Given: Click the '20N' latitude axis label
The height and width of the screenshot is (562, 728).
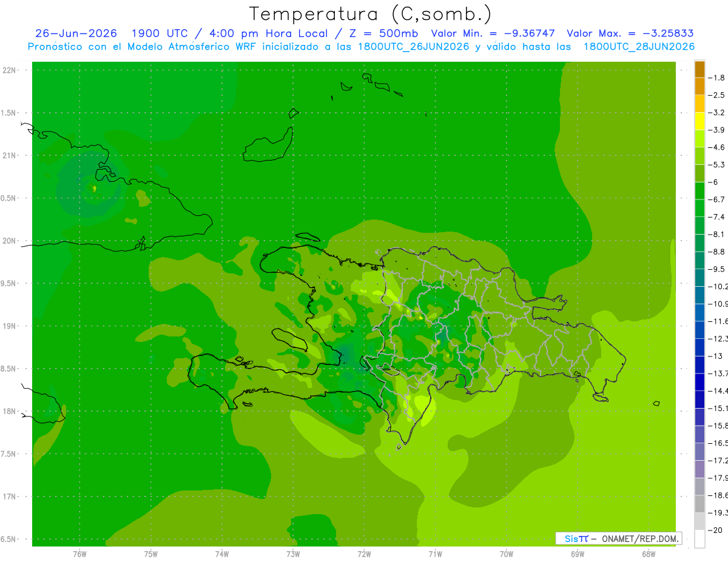Looking at the screenshot, I should click(x=10, y=241).
